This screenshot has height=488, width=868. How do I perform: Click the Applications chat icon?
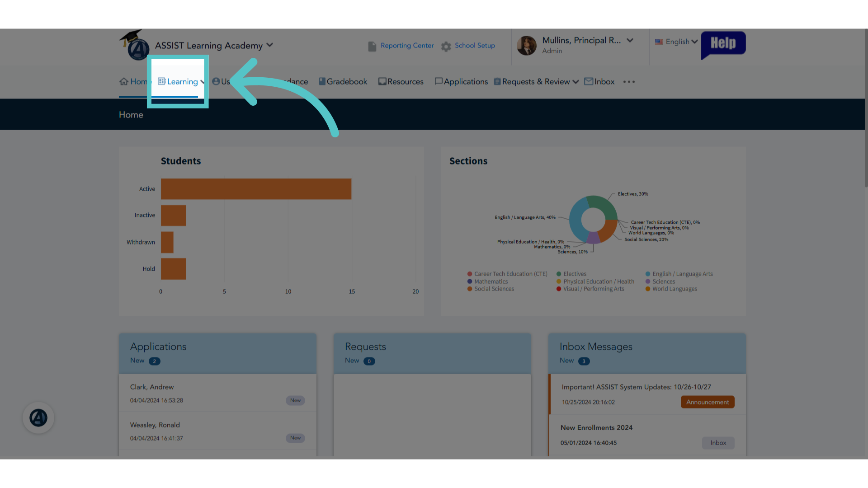pos(439,82)
